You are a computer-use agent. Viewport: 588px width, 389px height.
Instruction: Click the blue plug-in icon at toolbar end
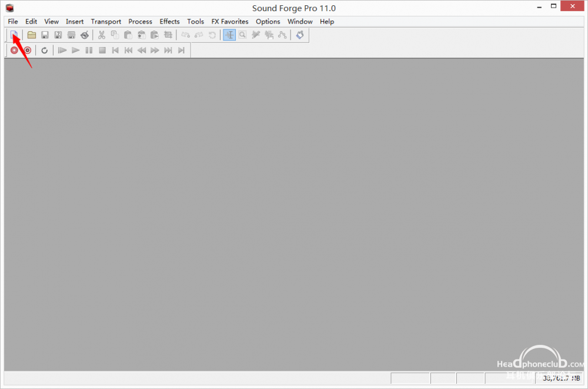click(300, 35)
